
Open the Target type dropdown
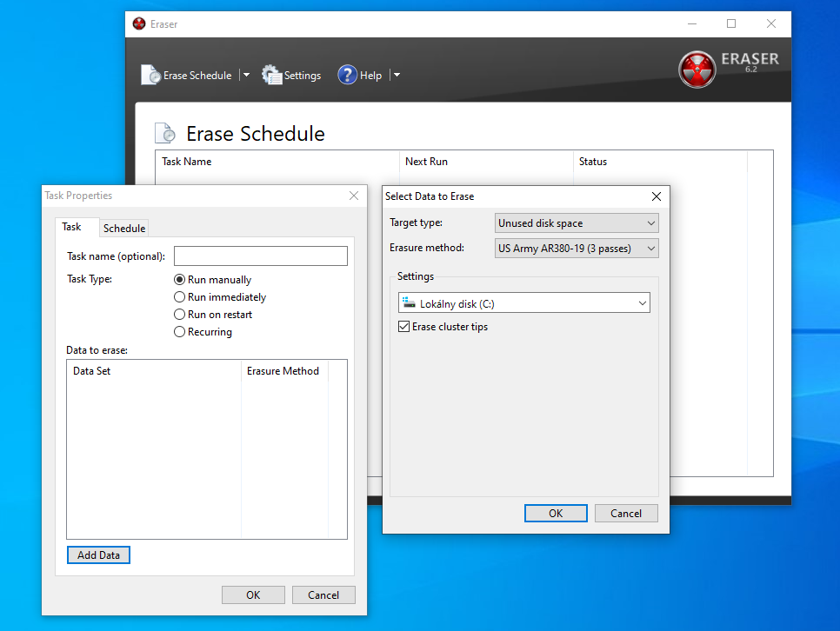(x=576, y=223)
